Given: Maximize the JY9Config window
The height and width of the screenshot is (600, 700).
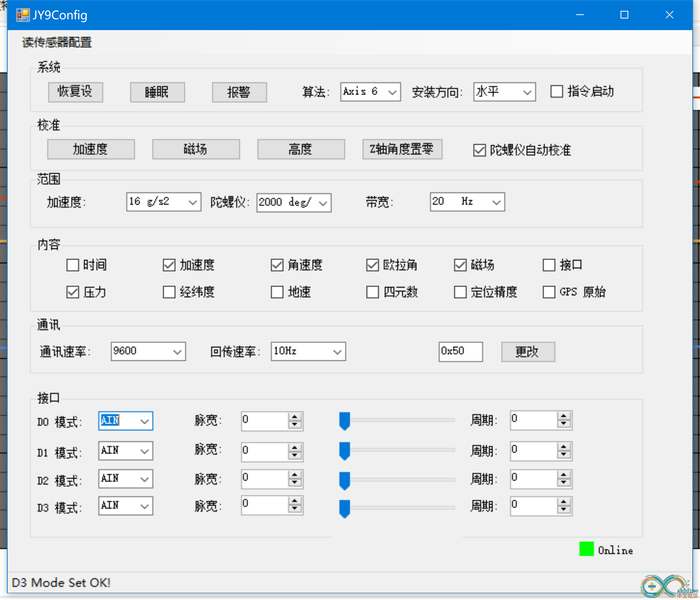Looking at the screenshot, I should (x=624, y=15).
